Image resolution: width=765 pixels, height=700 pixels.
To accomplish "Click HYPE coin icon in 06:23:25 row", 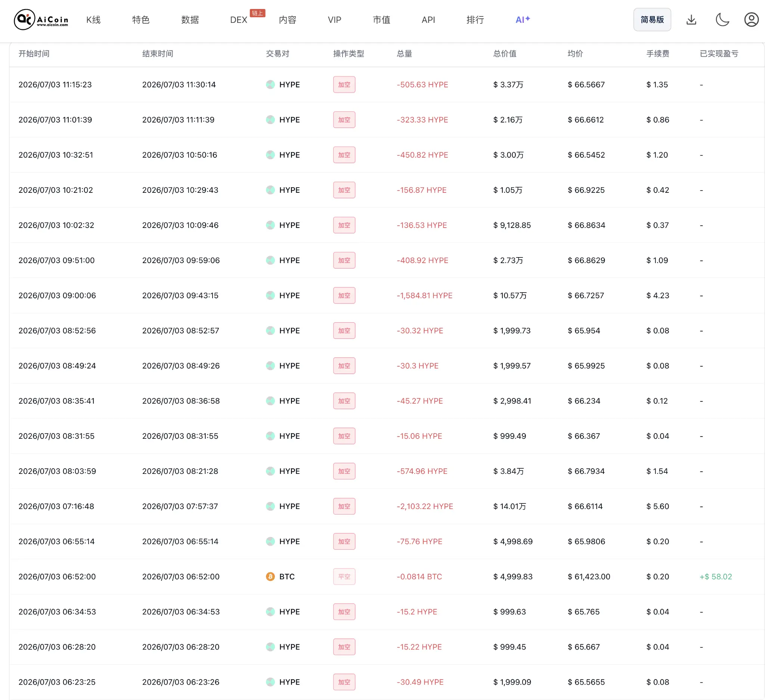I will pos(270,682).
